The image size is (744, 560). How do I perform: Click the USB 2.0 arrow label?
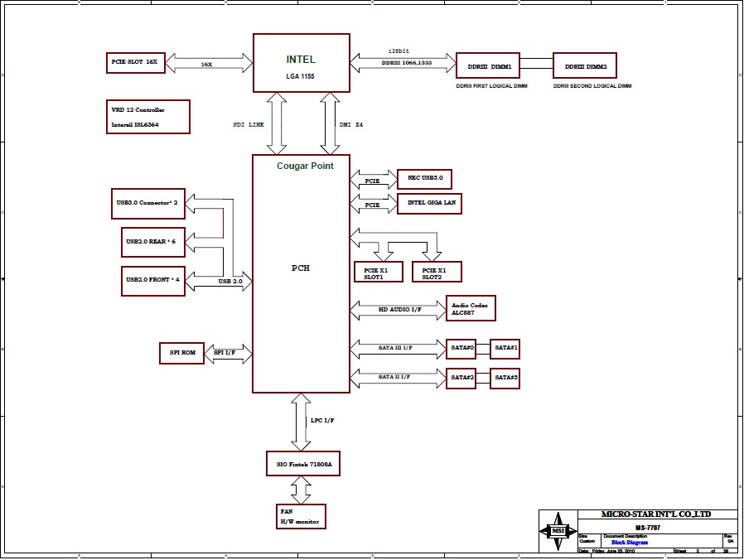230,282
